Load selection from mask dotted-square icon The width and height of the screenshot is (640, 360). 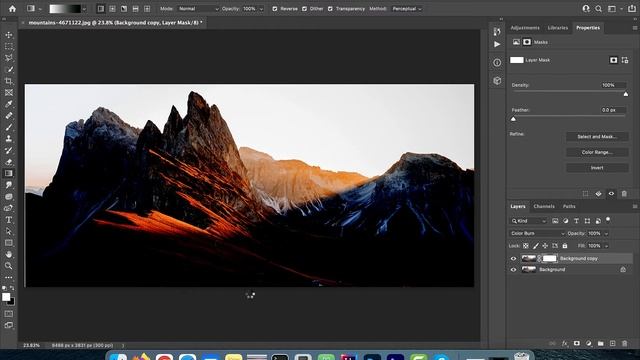point(585,194)
